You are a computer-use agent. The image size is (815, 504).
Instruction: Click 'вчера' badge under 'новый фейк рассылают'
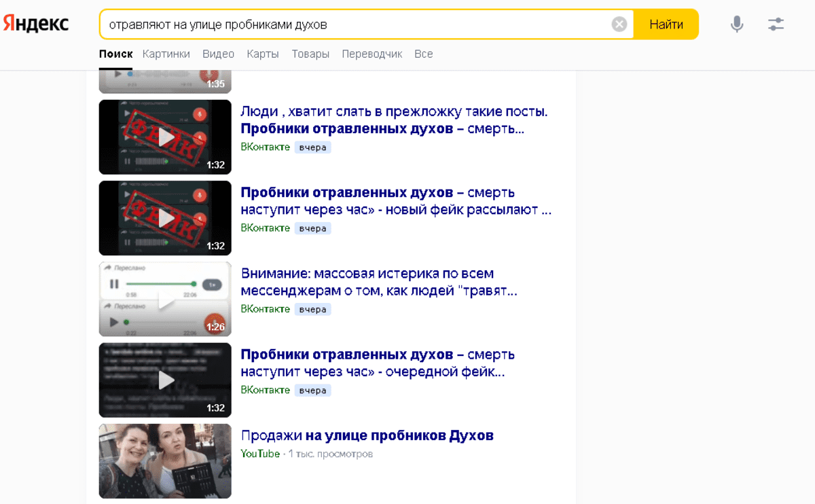pyautogui.click(x=312, y=228)
